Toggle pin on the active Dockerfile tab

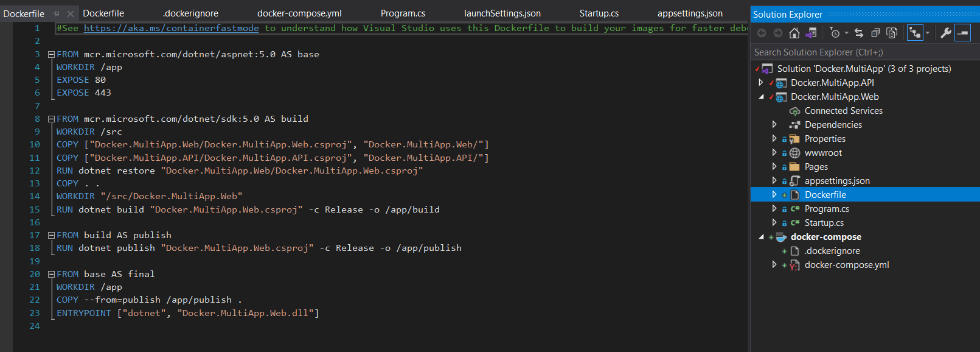click(x=56, y=13)
